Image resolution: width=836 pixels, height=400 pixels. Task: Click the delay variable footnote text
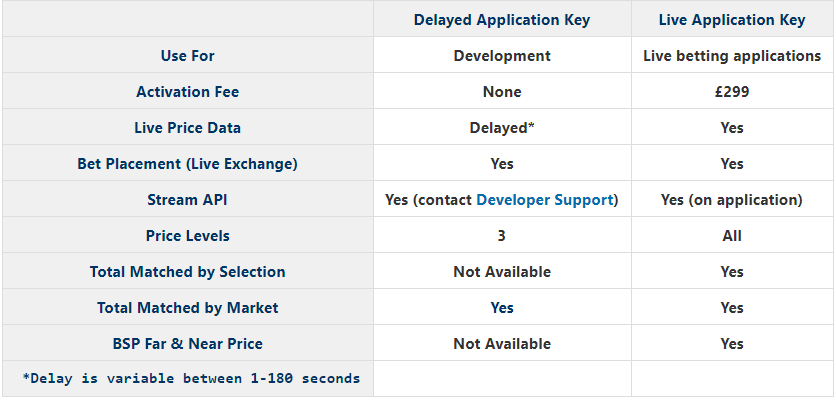(191, 379)
